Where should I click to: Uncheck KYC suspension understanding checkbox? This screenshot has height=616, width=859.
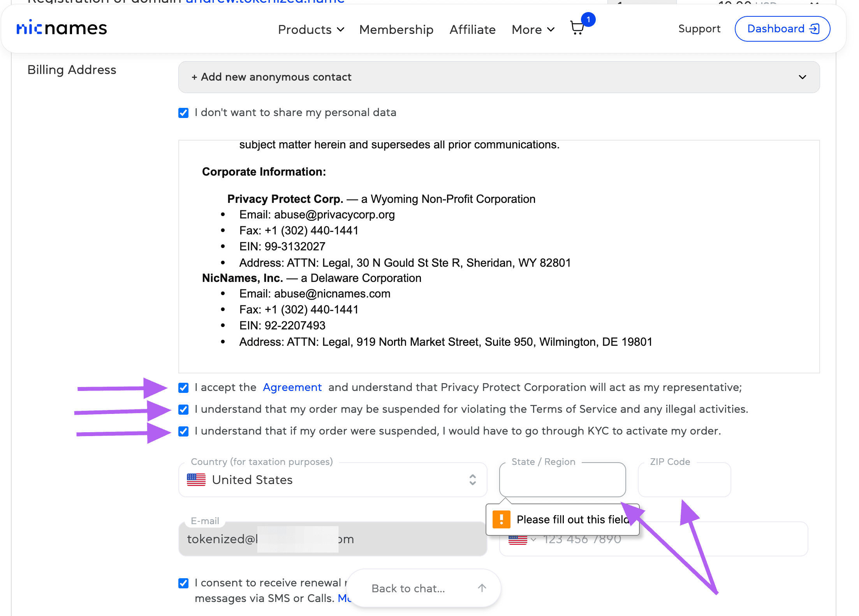pos(183,431)
